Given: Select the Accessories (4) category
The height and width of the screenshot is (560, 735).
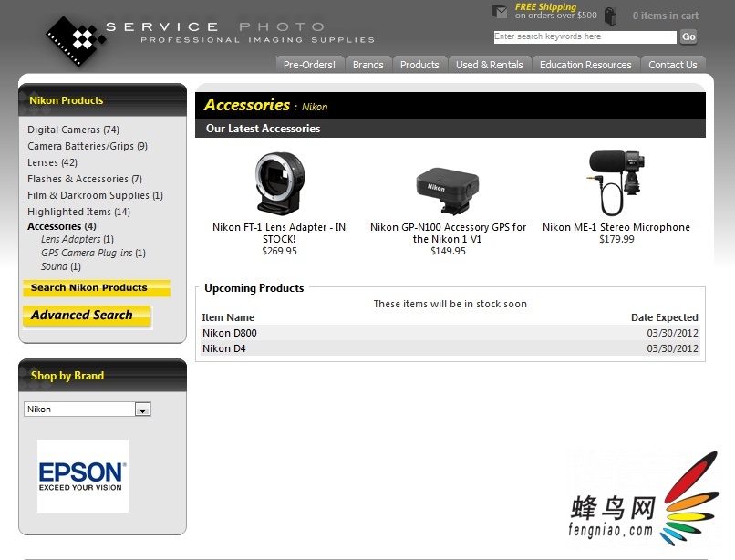Looking at the screenshot, I should point(62,226).
